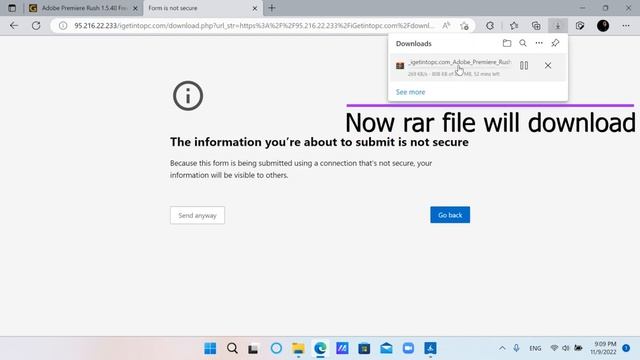Open Wi-Fi network settings in tray
Image resolution: width=640 pixels, height=360 pixels.
click(554, 348)
